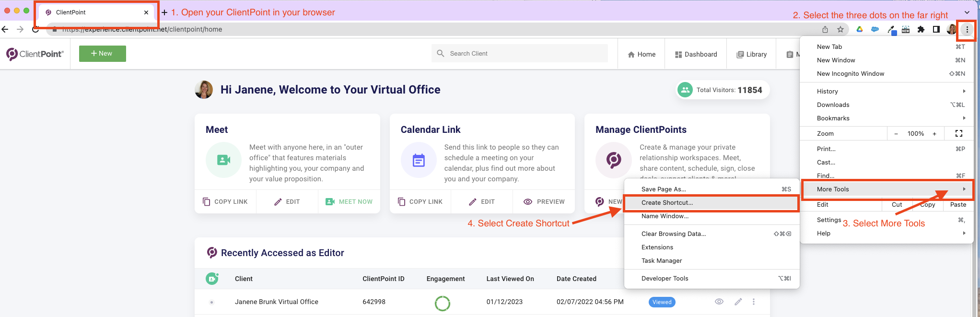Open Settings from Chrome menu
The image size is (980, 317).
click(887, 220)
